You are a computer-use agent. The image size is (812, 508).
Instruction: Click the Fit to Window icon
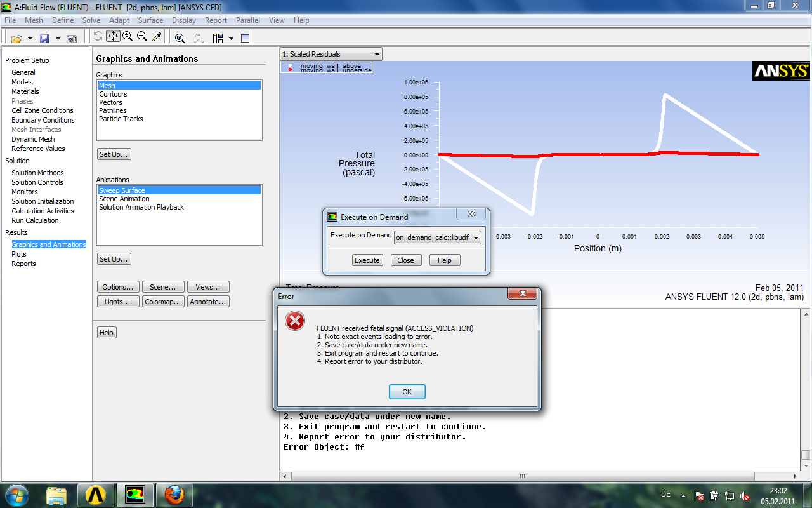click(x=180, y=38)
